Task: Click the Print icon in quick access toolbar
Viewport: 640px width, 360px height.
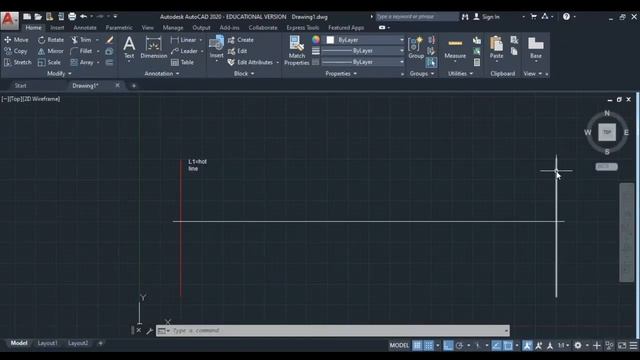Action: [72, 16]
